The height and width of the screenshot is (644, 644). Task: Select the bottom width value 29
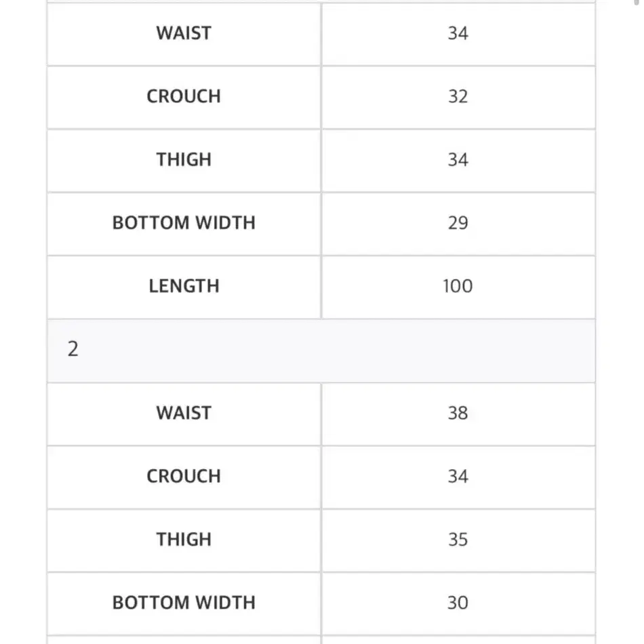458,224
